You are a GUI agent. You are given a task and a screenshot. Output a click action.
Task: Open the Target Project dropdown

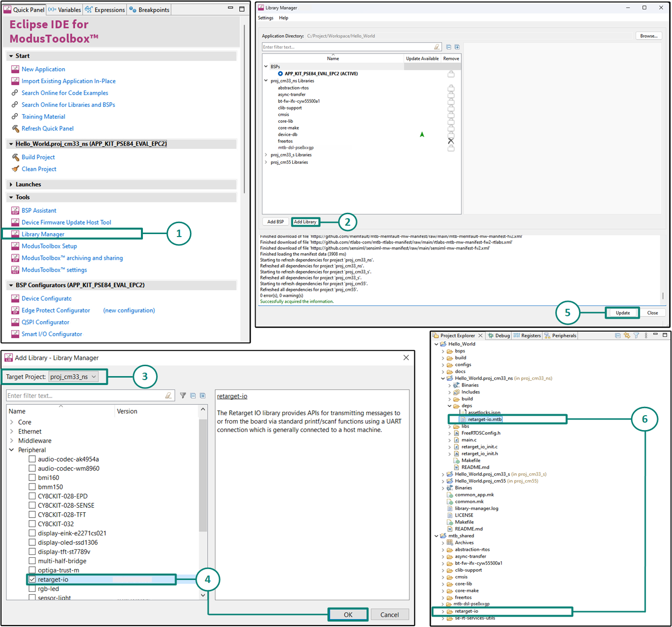73,377
